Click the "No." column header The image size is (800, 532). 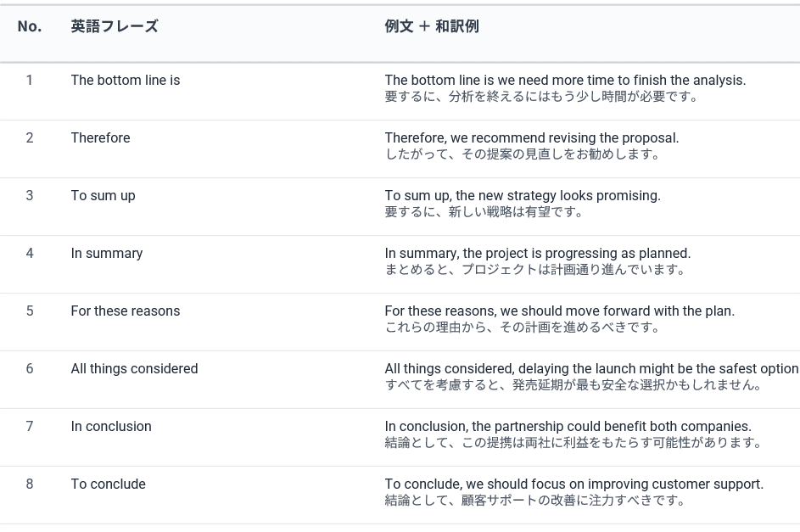tap(30, 26)
